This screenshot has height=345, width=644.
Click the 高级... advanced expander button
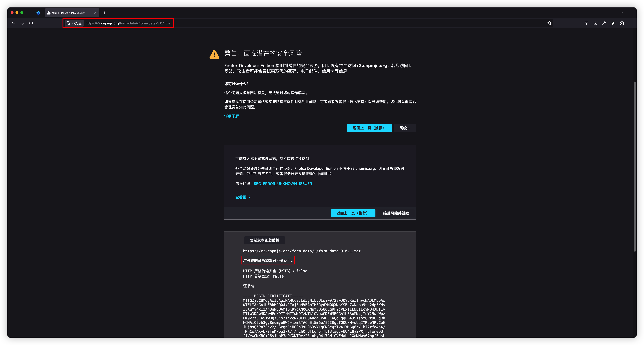(x=404, y=128)
